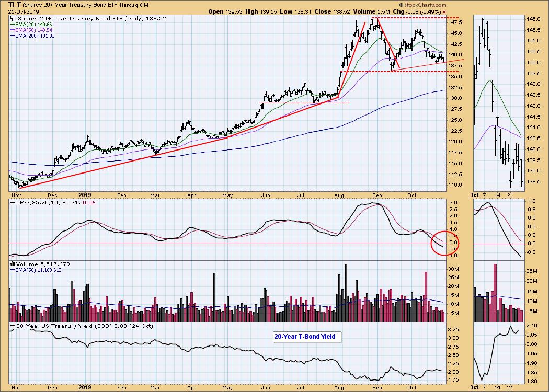Click the -1.0 PMO axis label
549x392 pixels.
[x=453, y=256]
